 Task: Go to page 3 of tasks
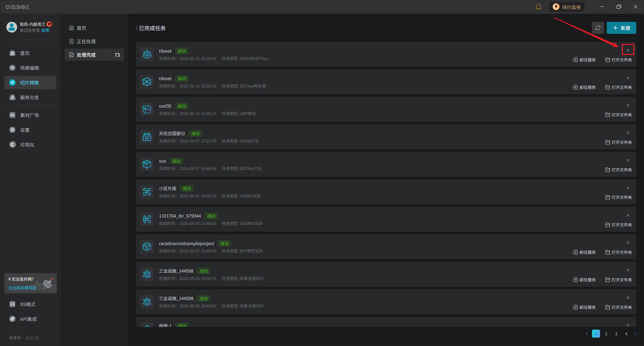[616, 334]
